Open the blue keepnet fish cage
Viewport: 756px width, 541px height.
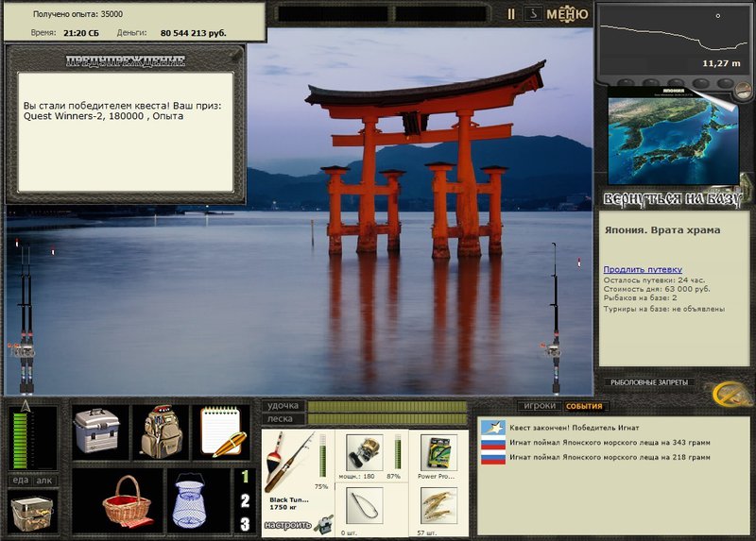click(189, 500)
